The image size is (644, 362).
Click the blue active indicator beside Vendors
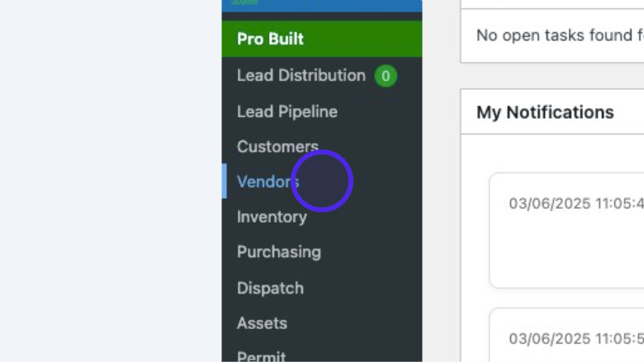225,181
